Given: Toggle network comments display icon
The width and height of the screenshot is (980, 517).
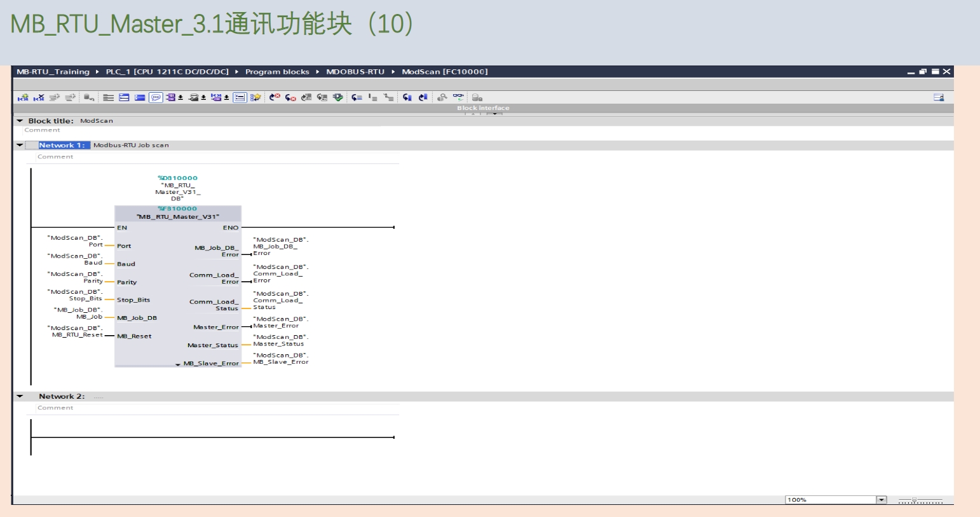Looking at the screenshot, I should (x=240, y=97).
